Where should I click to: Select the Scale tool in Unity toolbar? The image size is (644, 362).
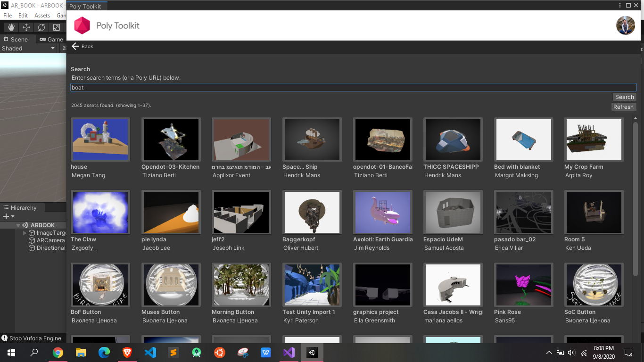click(57, 27)
